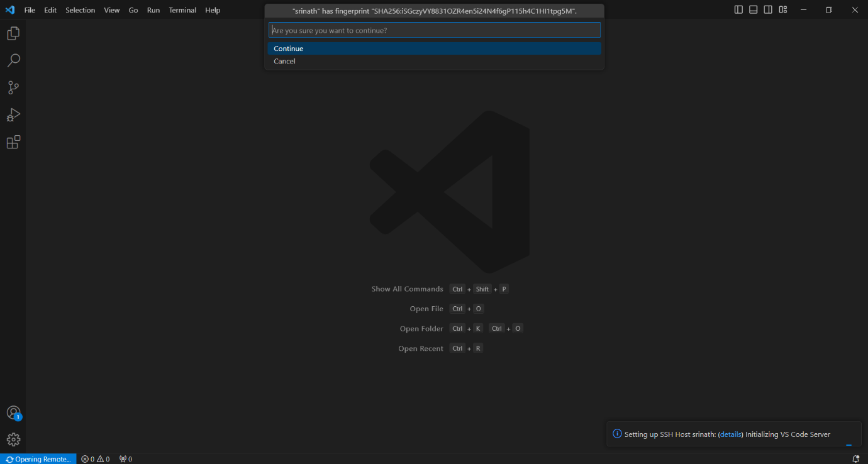
Task: Restore down the window
Action: (x=829, y=9)
